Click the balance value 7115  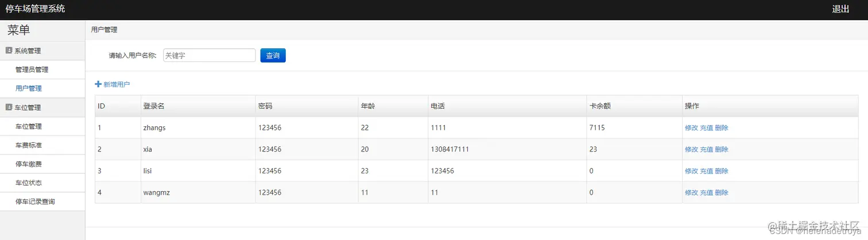pyautogui.click(x=597, y=128)
